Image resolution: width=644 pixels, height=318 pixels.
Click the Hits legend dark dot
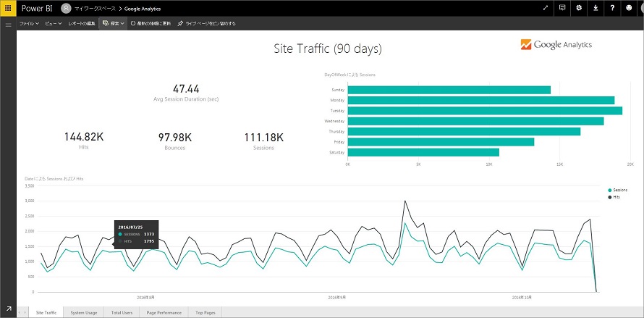tap(609, 198)
